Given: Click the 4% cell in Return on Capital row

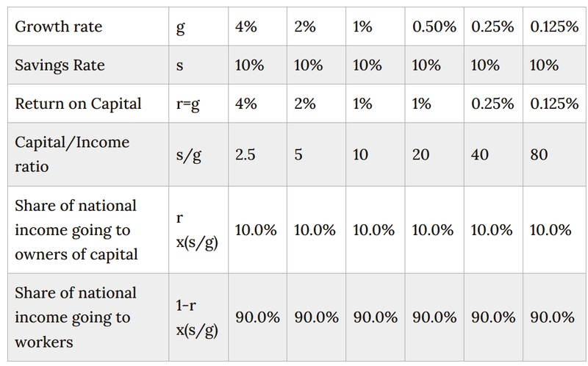Looking at the screenshot, I should [246, 103].
